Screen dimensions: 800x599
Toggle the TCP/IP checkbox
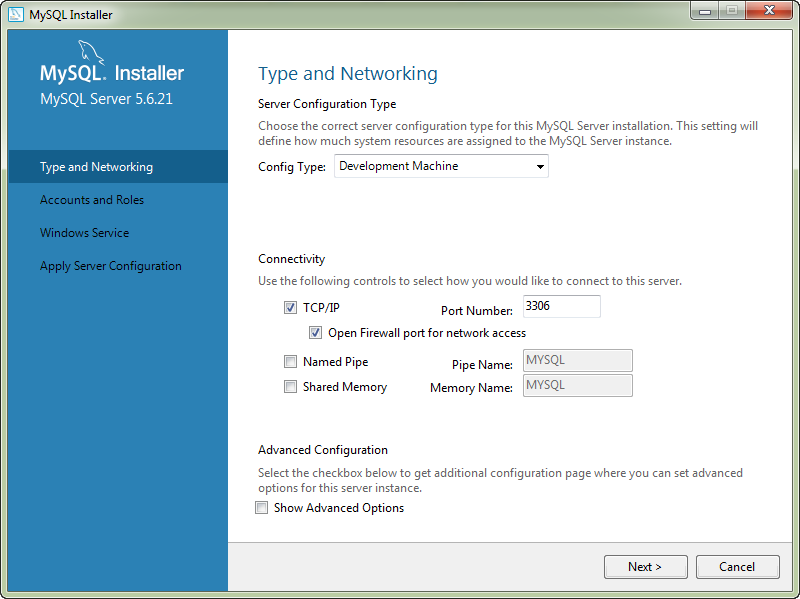pos(290,307)
